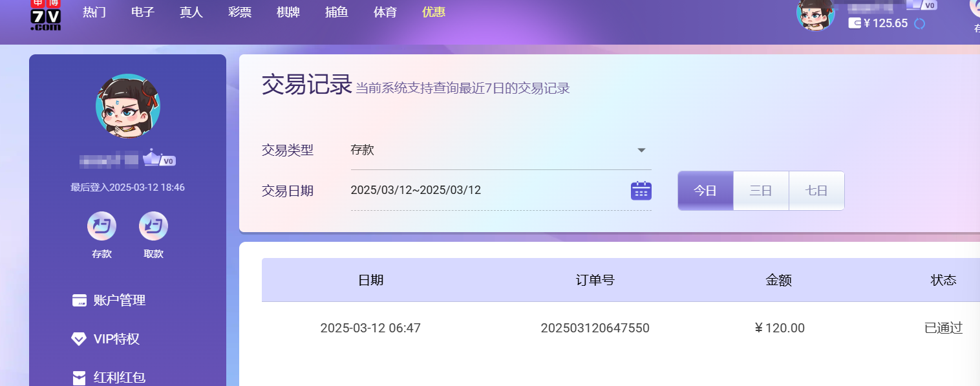Click the VIP crown badge under sidebar avatar
Screen dimensions: 980x386
tap(159, 158)
